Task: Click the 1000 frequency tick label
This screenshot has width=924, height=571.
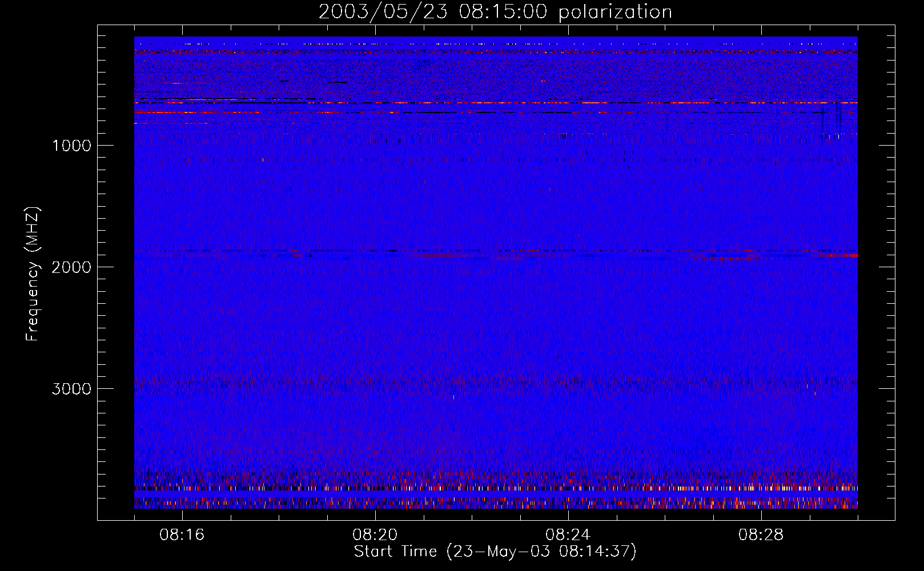Action: [71, 146]
